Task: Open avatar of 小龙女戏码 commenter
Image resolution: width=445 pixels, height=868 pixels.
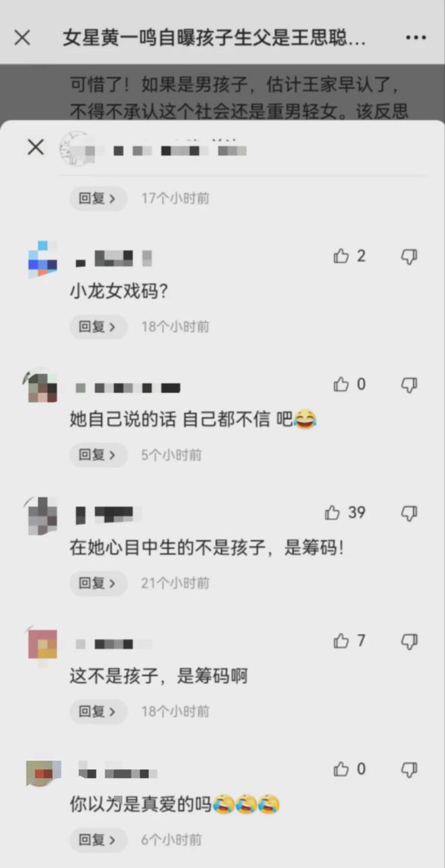Action: tap(42, 259)
